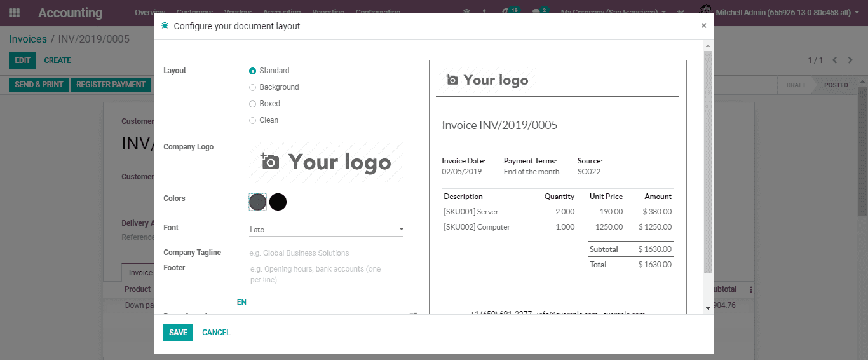
Task: Open the activities clock icon with 19 badge
Action: click(506, 12)
